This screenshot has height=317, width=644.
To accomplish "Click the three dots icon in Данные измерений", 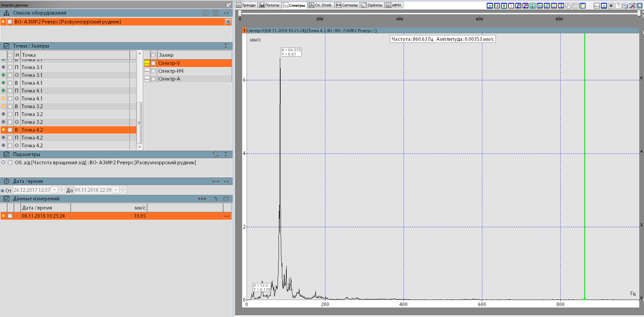I will 202,199.
